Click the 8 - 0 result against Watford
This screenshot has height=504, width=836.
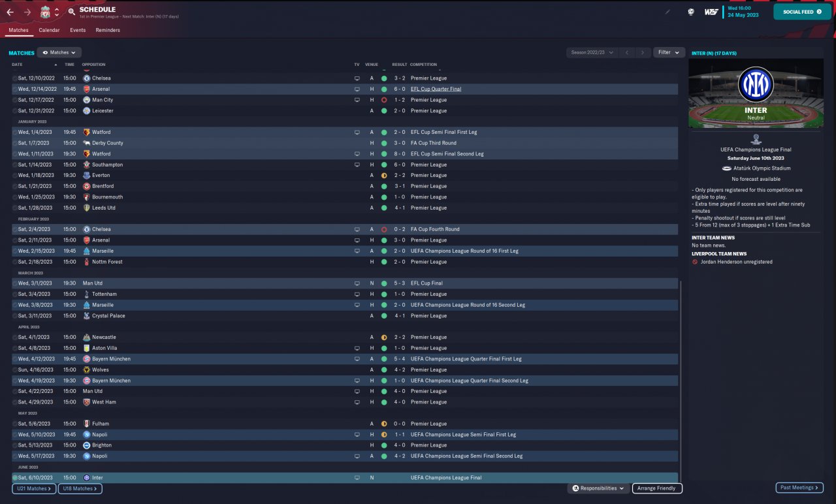[x=400, y=154]
